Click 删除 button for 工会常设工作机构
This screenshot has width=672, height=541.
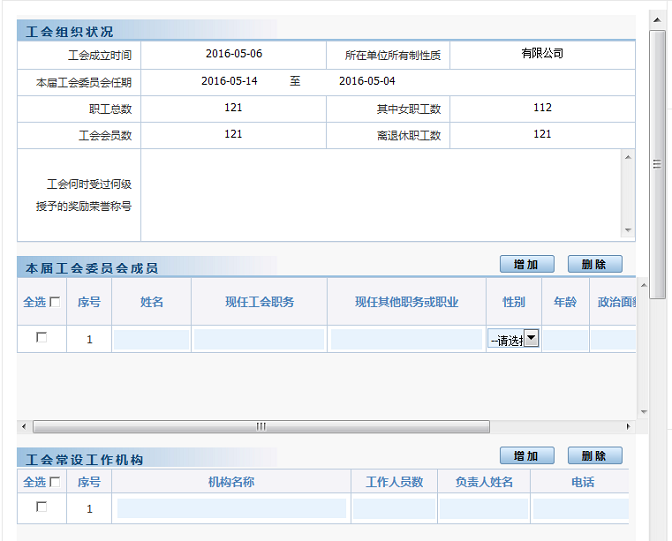(594, 456)
